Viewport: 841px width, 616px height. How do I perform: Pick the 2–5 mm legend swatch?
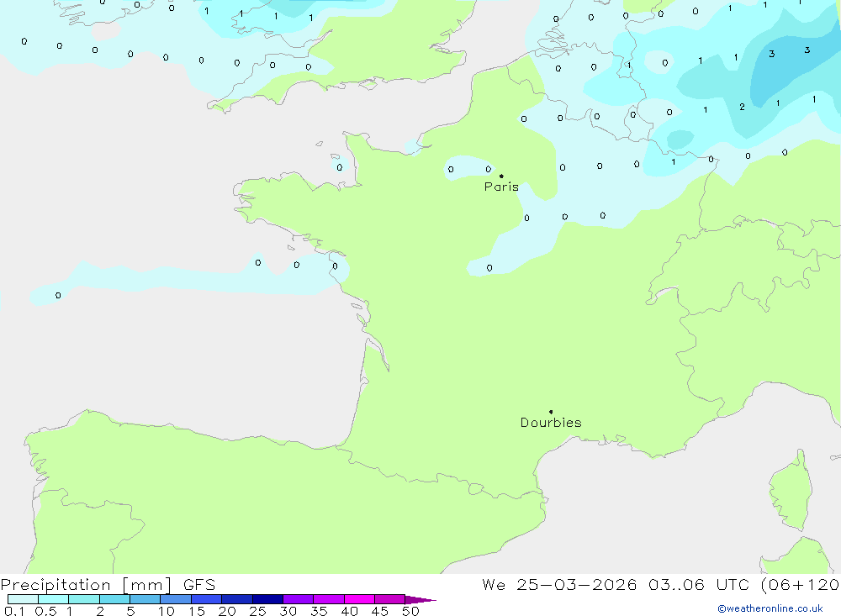[x=114, y=599]
